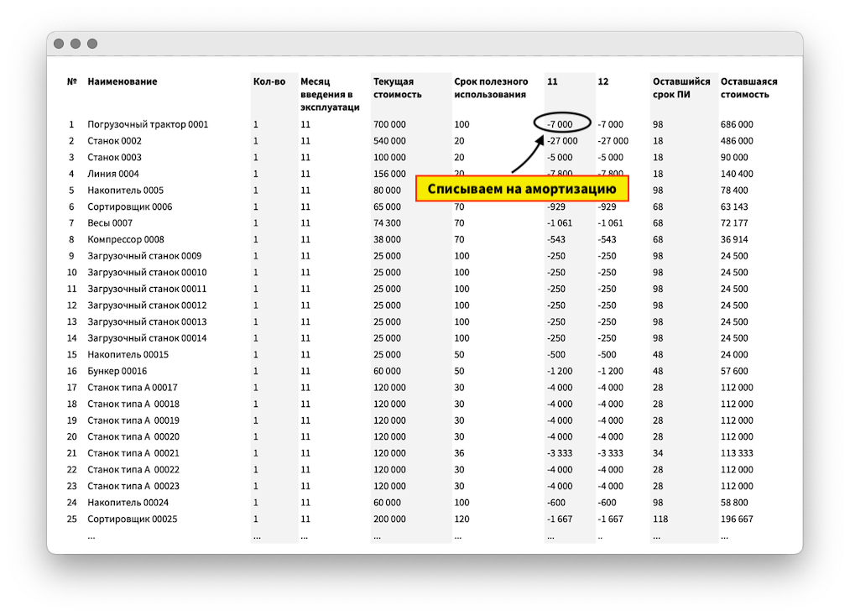Click the rightmost gray window control dot
Image resolution: width=850 pixels, height=616 pixels.
pos(92,44)
